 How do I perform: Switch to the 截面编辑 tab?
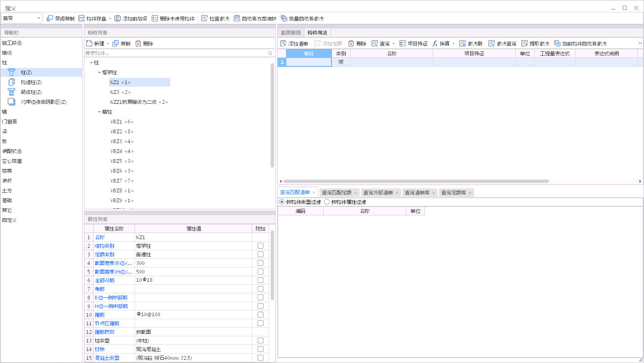pyautogui.click(x=291, y=33)
